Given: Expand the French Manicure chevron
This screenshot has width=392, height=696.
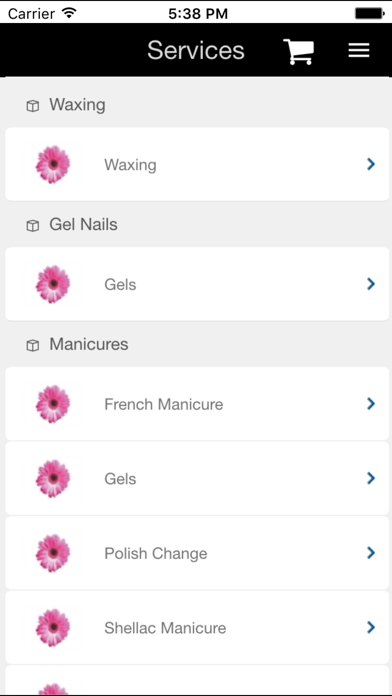Looking at the screenshot, I should (371, 403).
